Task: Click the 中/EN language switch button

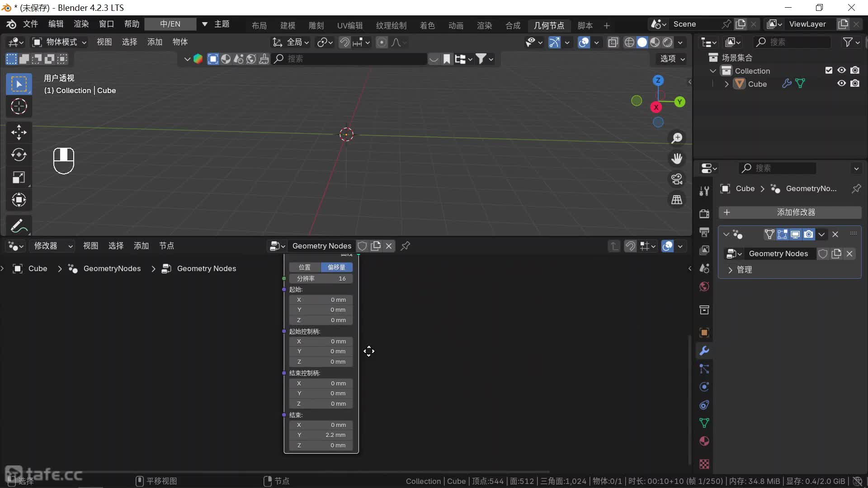Action: [170, 24]
